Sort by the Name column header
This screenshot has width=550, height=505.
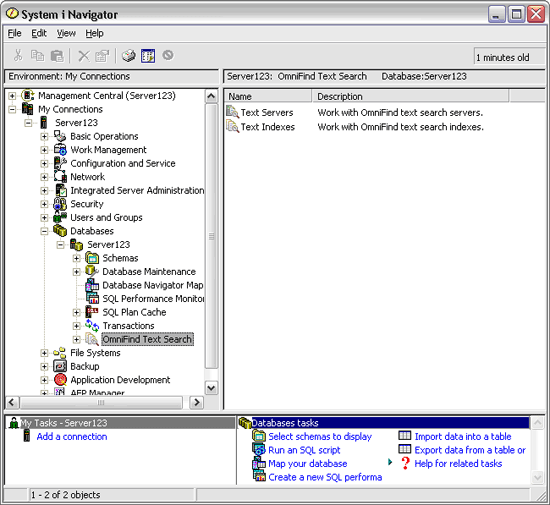click(x=268, y=96)
